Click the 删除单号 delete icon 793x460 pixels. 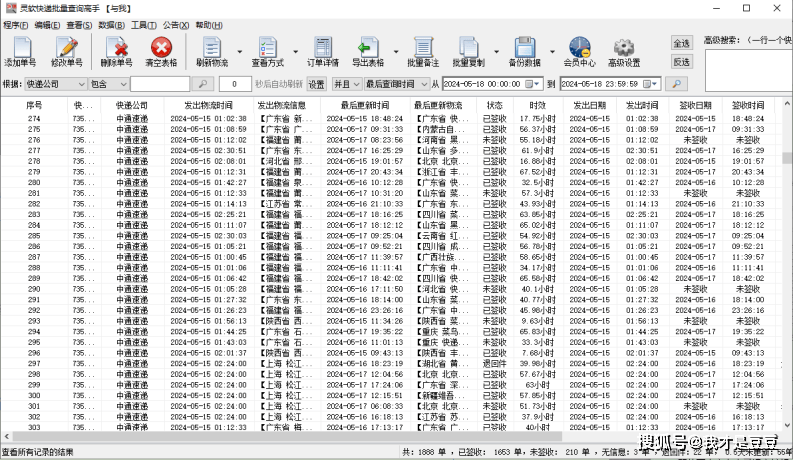(x=116, y=48)
